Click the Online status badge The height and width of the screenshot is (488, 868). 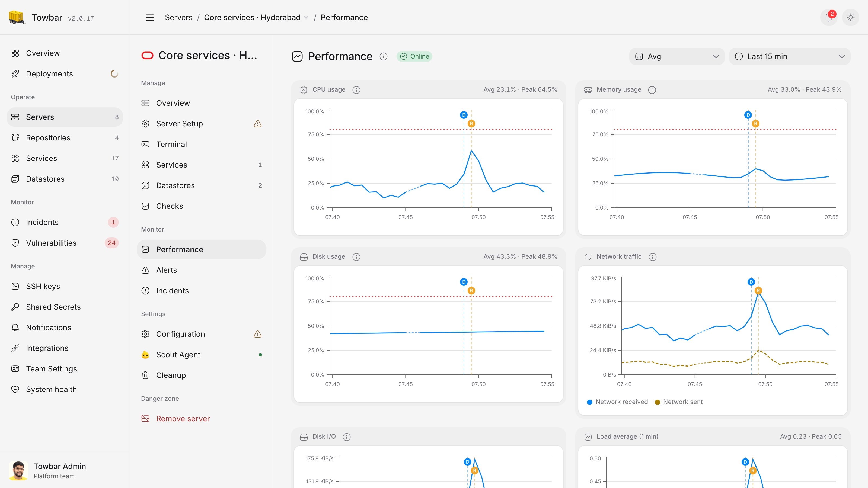414,57
